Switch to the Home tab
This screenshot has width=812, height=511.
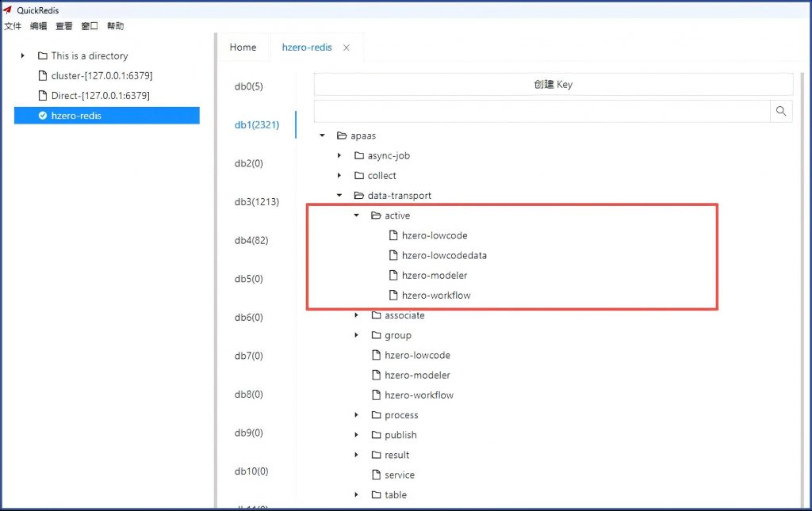click(x=243, y=48)
